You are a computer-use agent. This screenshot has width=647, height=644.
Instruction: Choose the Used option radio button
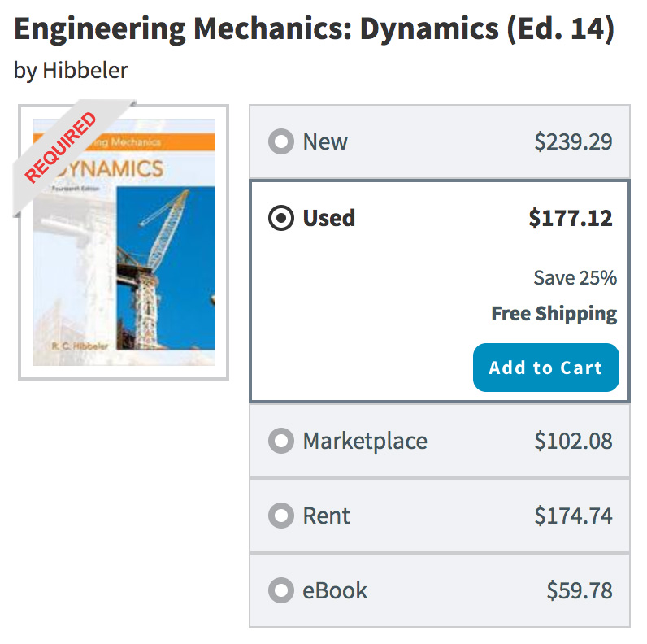point(280,219)
